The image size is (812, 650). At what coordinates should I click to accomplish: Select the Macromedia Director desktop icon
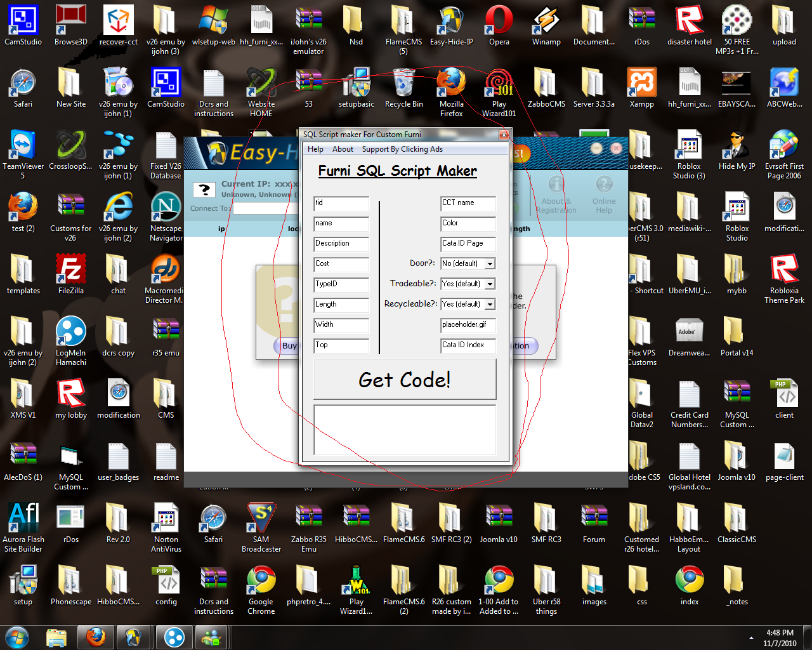(x=164, y=280)
